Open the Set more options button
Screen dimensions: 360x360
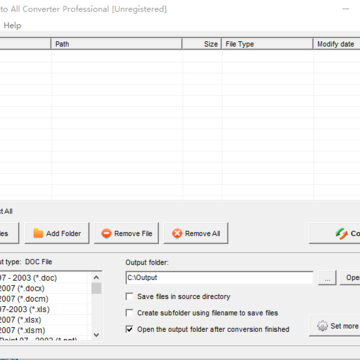click(x=335, y=326)
